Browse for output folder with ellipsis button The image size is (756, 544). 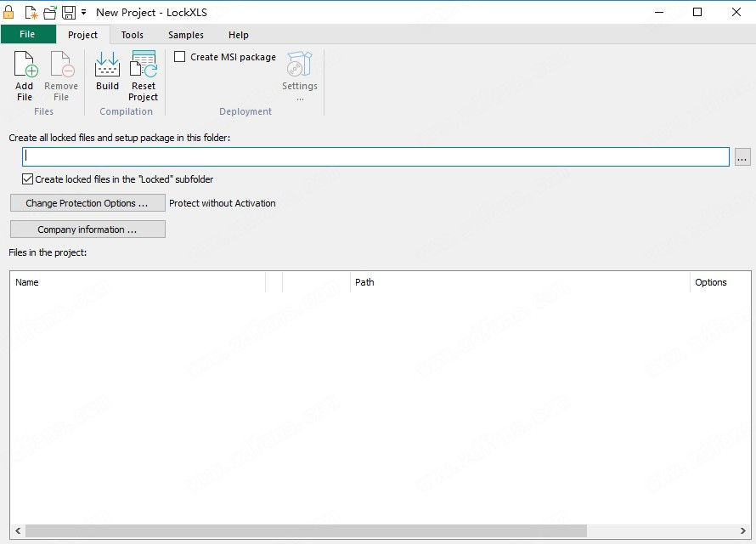pos(742,157)
